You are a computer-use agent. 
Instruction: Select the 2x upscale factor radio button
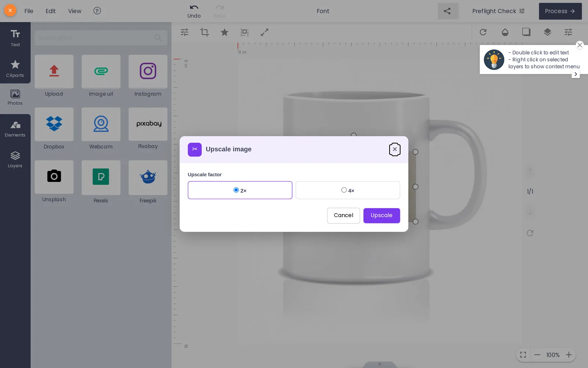coord(236,190)
